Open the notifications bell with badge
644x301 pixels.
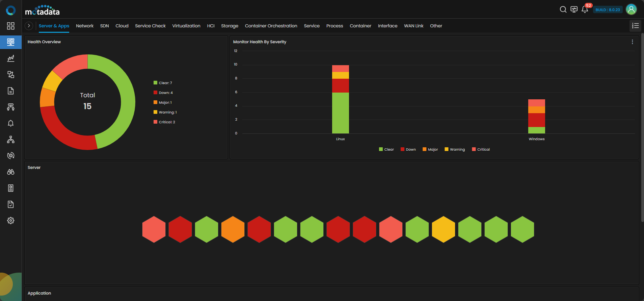(x=585, y=9)
